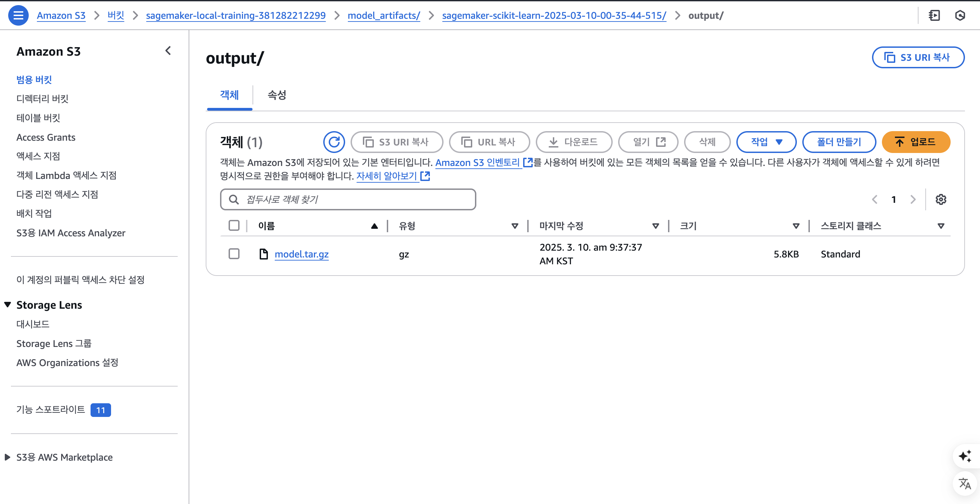Image resolution: width=980 pixels, height=504 pixels.
Task: Select all objects checkbox in header
Action: [x=234, y=225]
